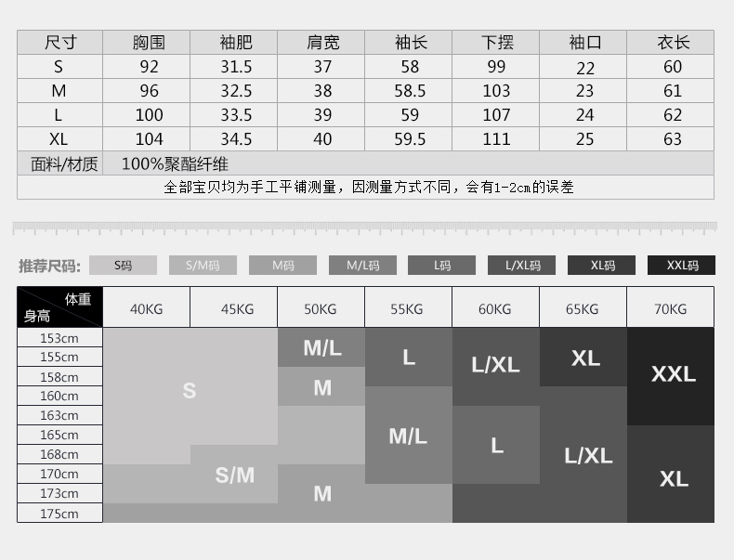Click the large XXL block in chart
The image size is (734, 560).
pos(672,374)
